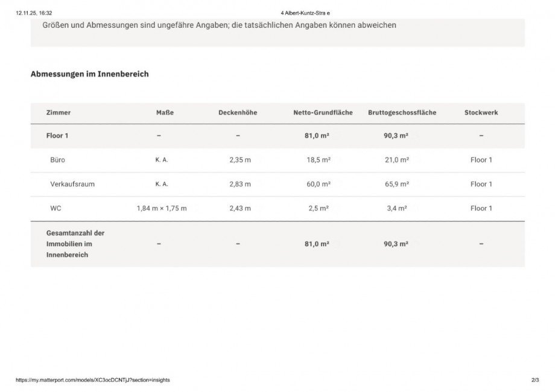Select the Verkaufsraum room row

(x=277, y=185)
